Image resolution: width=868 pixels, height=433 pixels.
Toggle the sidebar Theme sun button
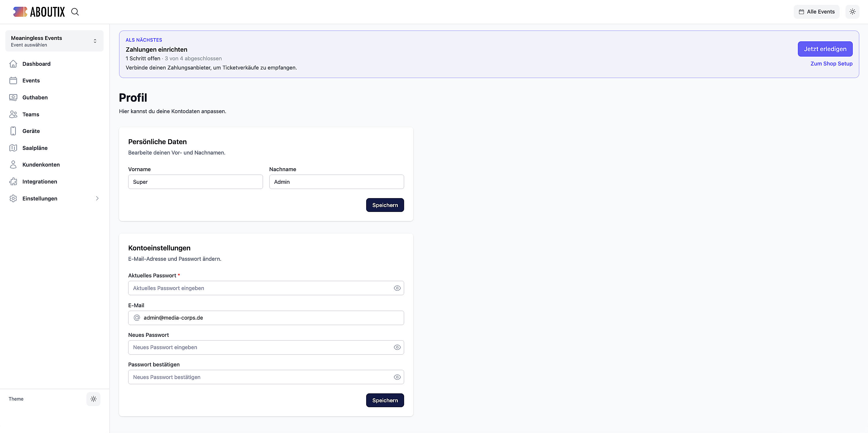point(93,399)
